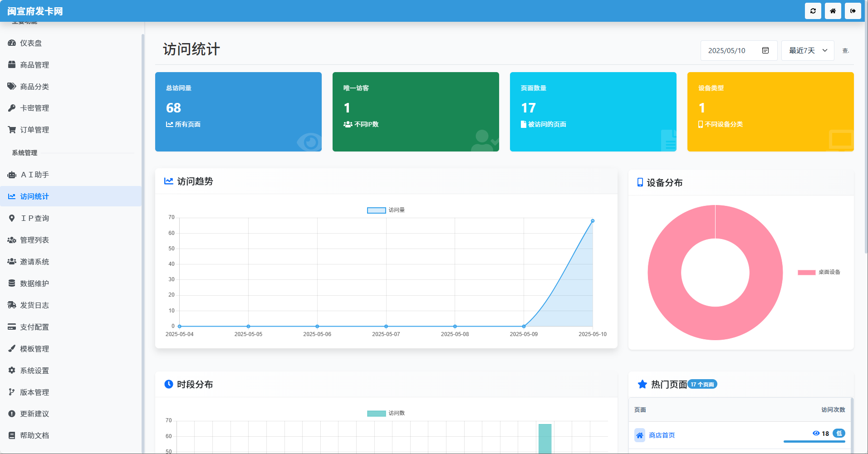Open 卡密管理 in sidebar
The width and height of the screenshot is (868, 454).
pos(71,108)
